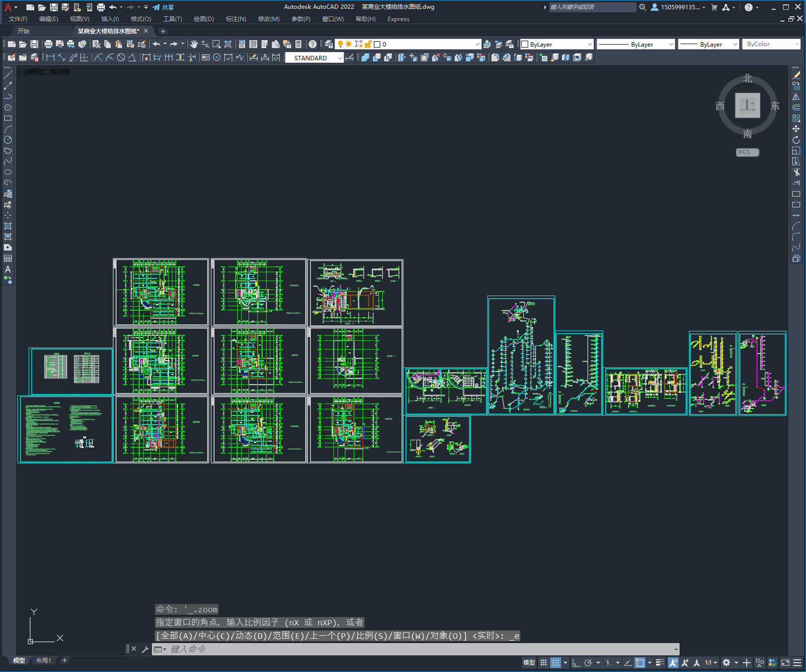806x672 pixels.
Task: Toggle polar tracking in status bar
Action: click(x=588, y=663)
